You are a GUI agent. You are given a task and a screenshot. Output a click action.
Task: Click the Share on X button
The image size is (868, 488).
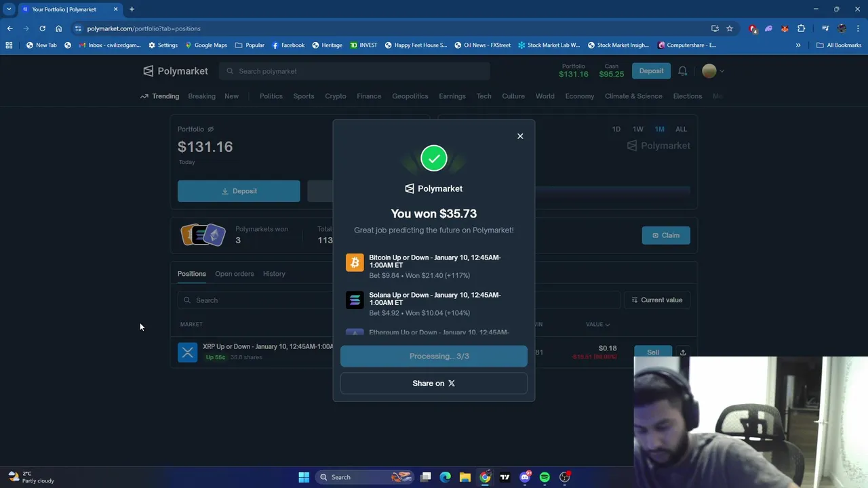coord(434,384)
